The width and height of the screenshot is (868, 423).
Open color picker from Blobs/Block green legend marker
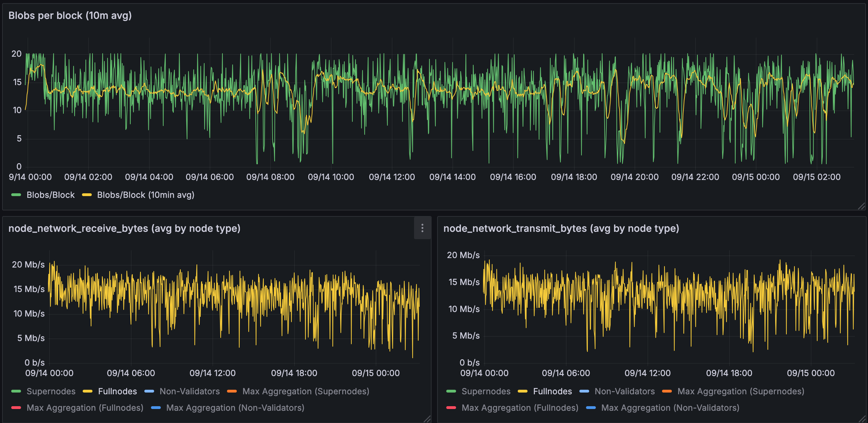16,195
